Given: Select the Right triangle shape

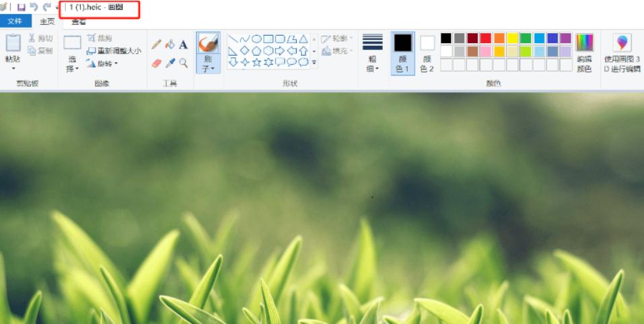Looking at the screenshot, I should pos(233,51).
